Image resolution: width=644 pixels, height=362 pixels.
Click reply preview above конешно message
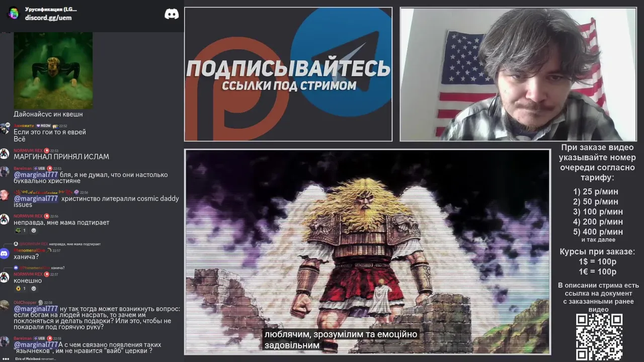39,268
